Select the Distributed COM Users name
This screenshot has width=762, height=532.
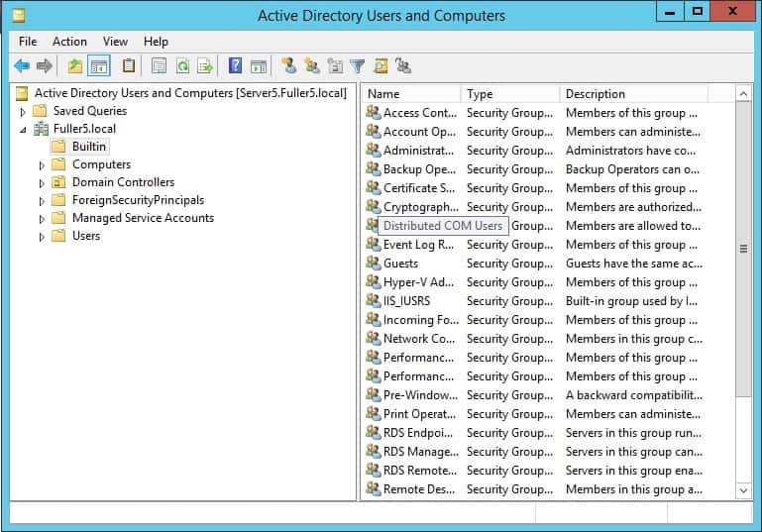click(443, 226)
